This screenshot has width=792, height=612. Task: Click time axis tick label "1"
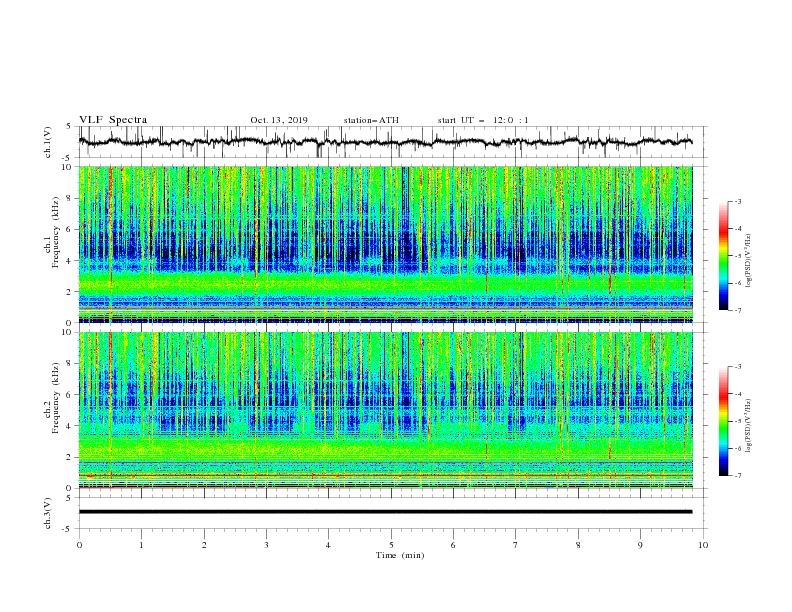coord(141,545)
